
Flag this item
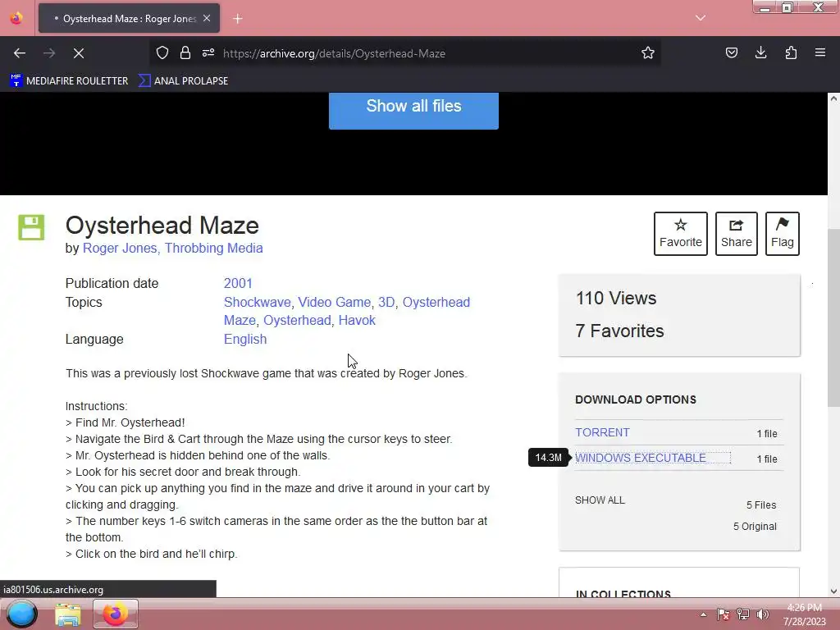tap(782, 234)
